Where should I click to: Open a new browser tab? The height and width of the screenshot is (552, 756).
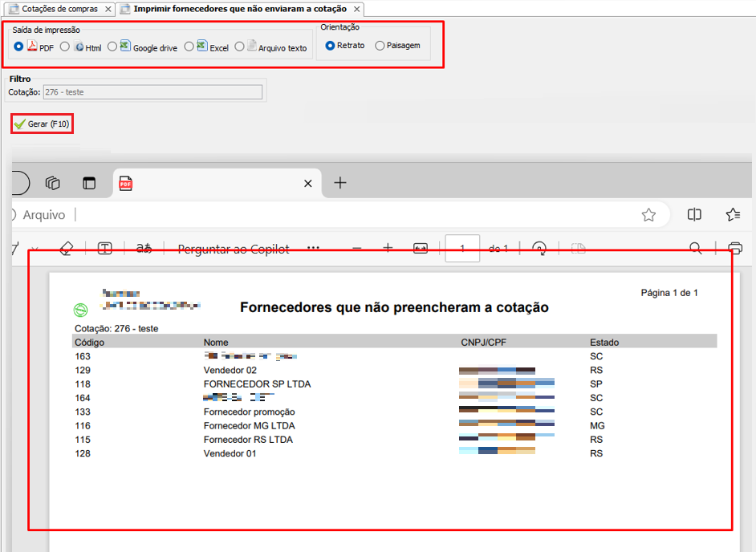click(x=340, y=183)
